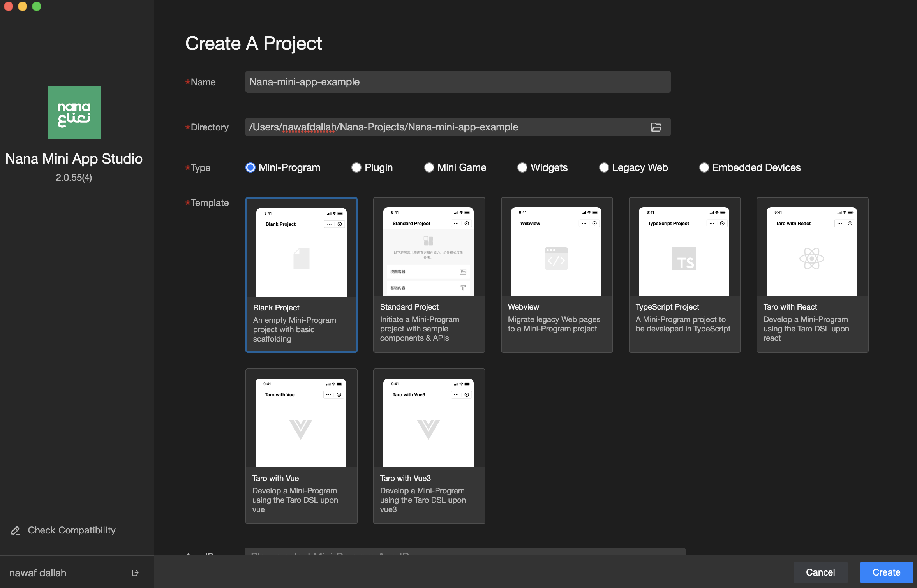Screen dimensions: 917x588
Task: Click the TS icon in TypeScript Project preview
Action: click(684, 259)
